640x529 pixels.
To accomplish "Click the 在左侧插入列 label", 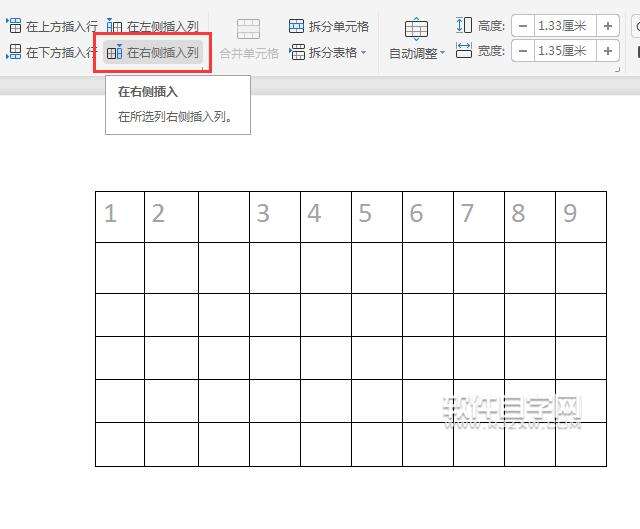I will 163,27.
